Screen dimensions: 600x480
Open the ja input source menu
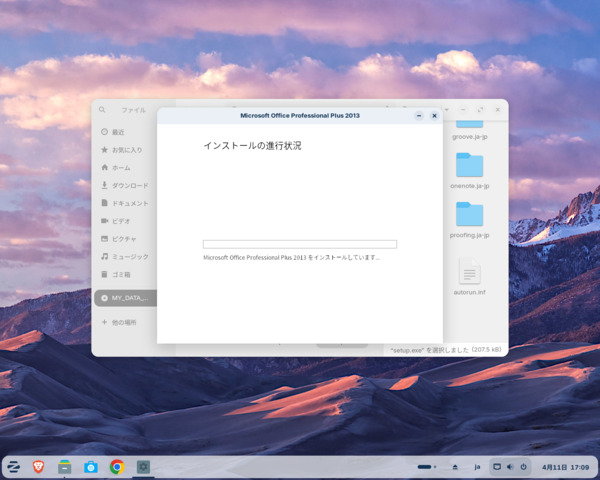[477, 467]
